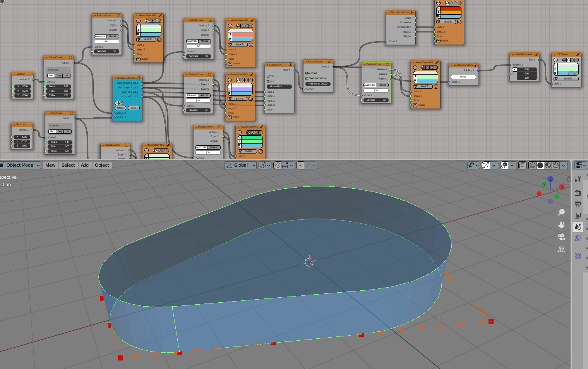Toggle the gizmo display button
This screenshot has height=369, width=588.
point(486,166)
